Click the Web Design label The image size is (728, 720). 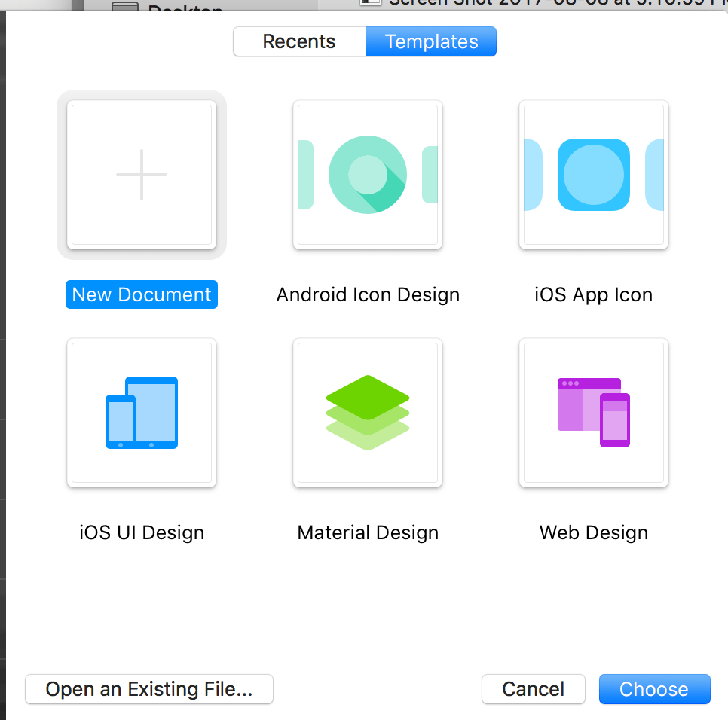[594, 533]
